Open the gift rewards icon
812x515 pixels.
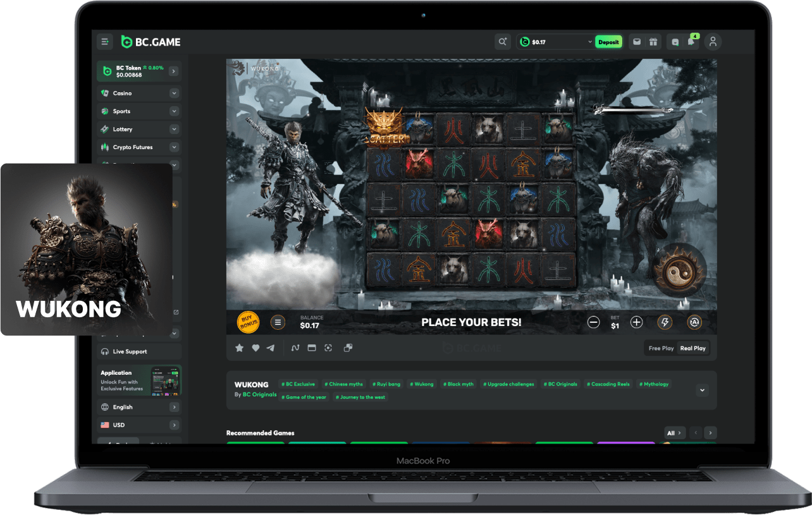(653, 42)
